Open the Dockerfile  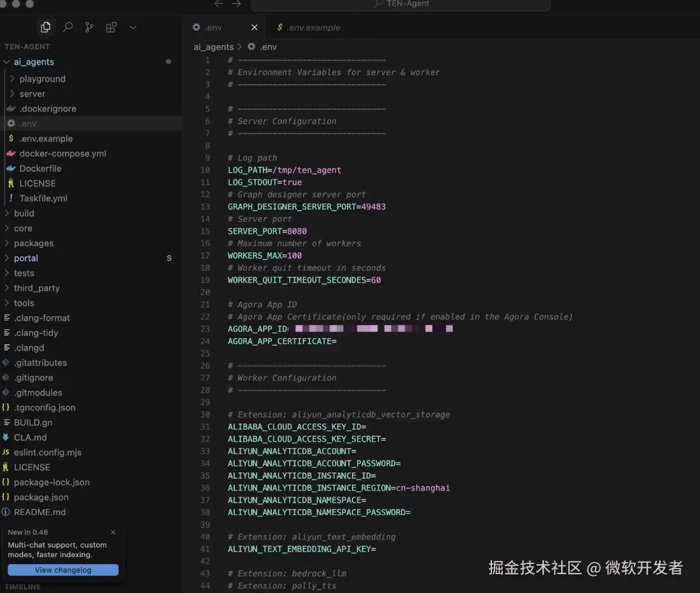coord(90,168)
